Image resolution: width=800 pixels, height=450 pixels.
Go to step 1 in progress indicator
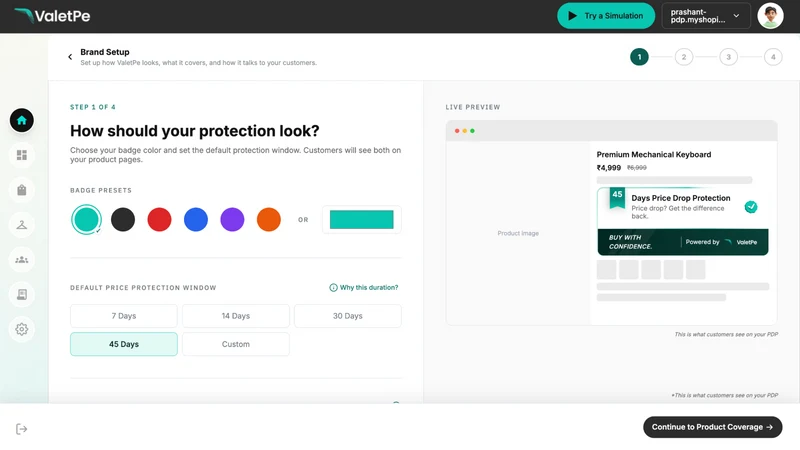coord(639,57)
